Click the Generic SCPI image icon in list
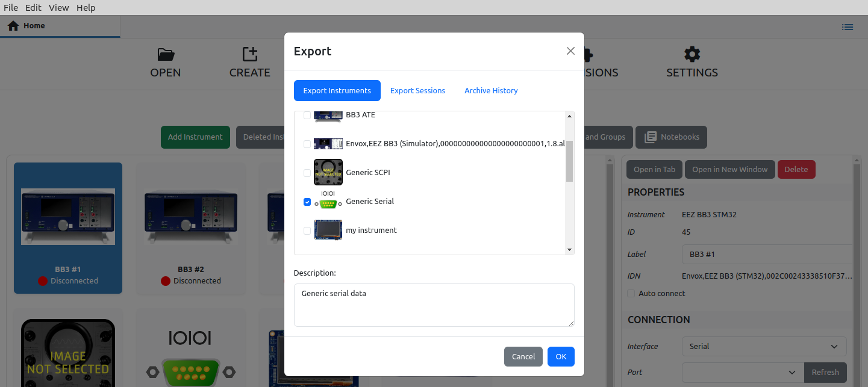Viewport: 868px width, 387px height. click(328, 173)
